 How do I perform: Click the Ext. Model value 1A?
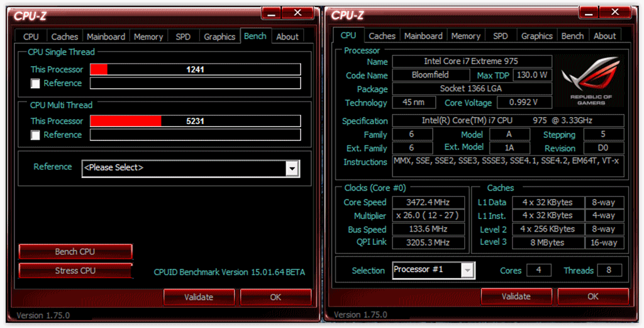509,148
